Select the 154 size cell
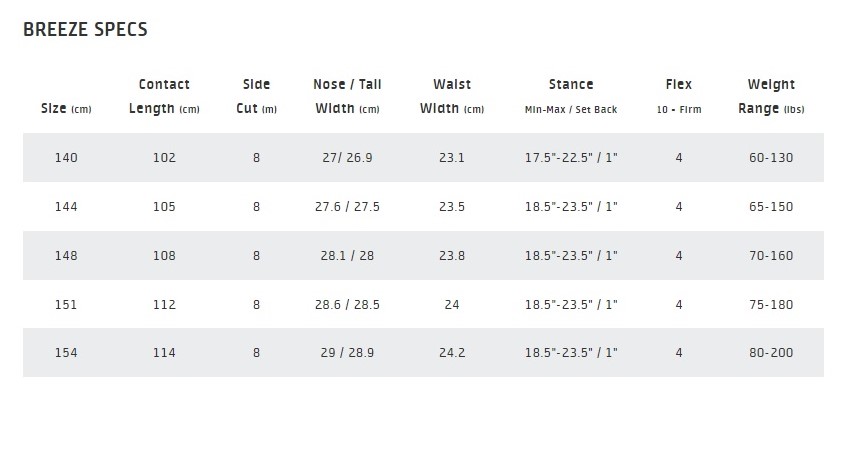 click(66, 352)
